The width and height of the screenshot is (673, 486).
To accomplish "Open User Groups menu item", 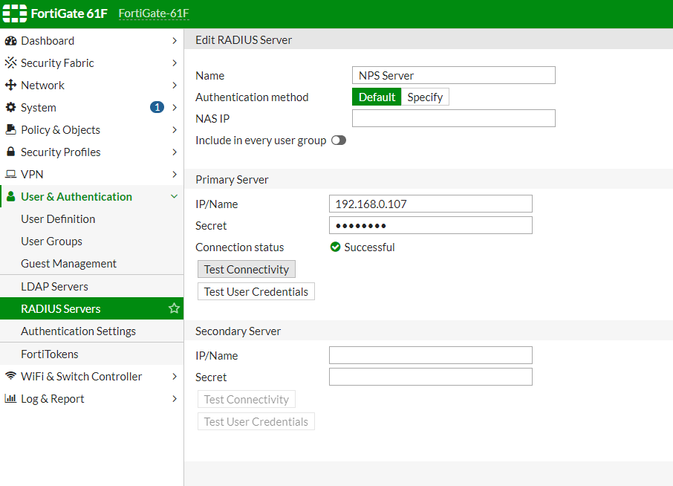I will tap(51, 242).
